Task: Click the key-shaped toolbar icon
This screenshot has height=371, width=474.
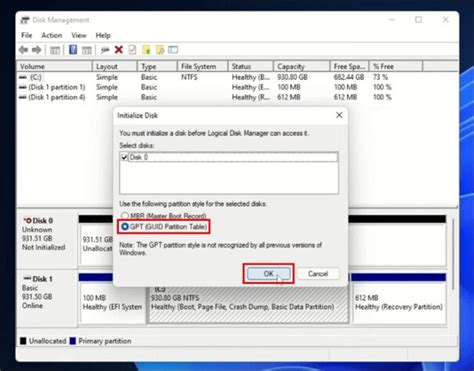Action: click(105, 50)
